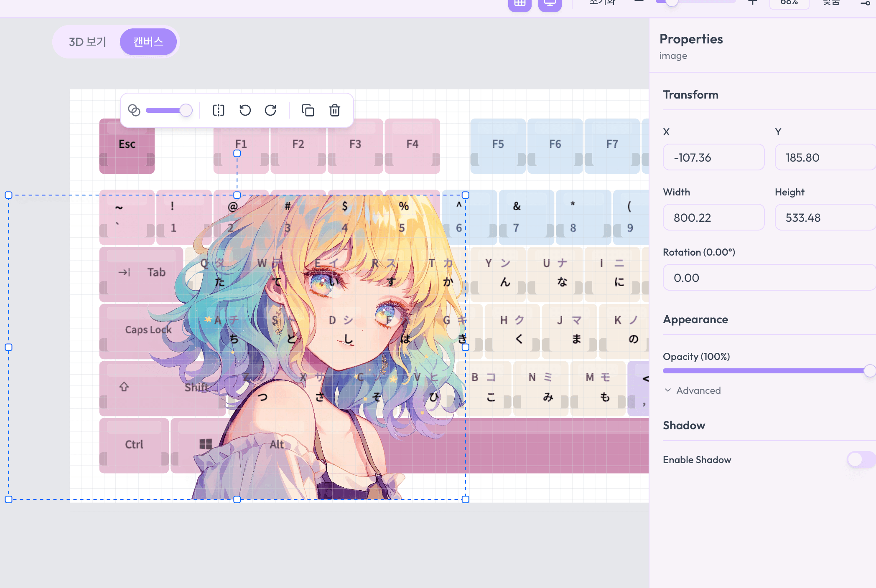The height and width of the screenshot is (588, 876).
Task: Click the top-right resize handle of image
Action: (465, 195)
